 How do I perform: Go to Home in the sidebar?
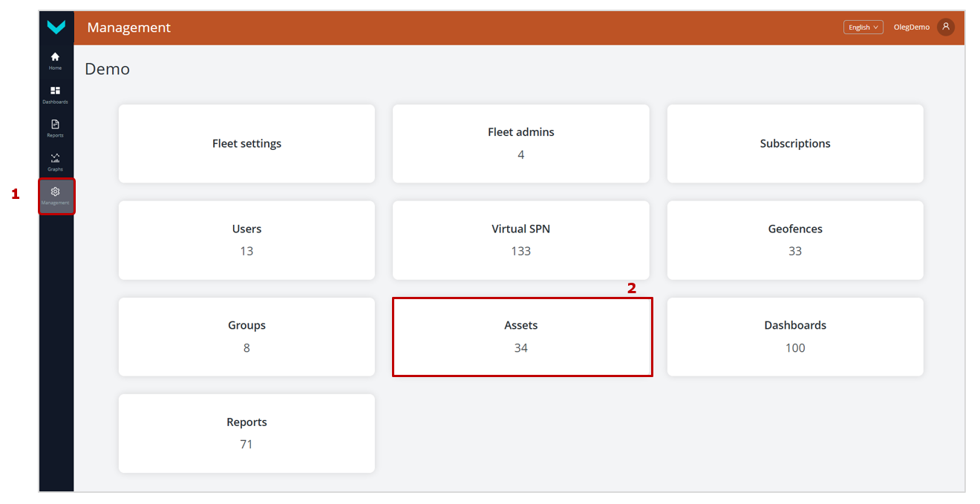[x=55, y=60]
